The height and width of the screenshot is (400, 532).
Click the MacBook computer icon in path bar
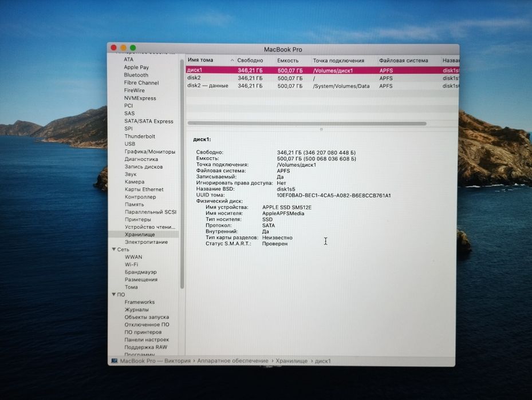(115, 361)
